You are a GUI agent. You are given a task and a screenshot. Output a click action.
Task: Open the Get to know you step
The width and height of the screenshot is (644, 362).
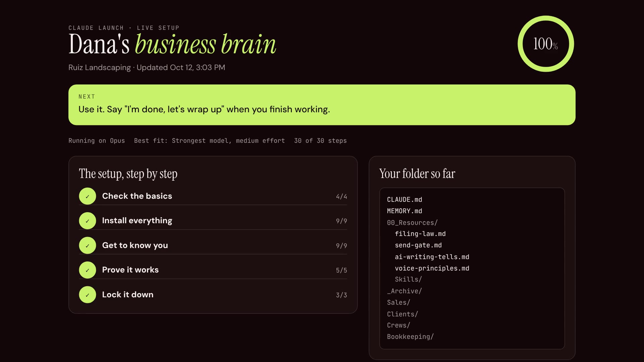(x=213, y=245)
